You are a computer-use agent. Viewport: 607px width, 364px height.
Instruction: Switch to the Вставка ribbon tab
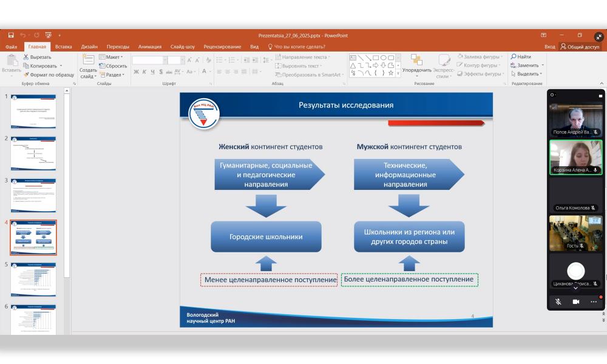coord(64,47)
